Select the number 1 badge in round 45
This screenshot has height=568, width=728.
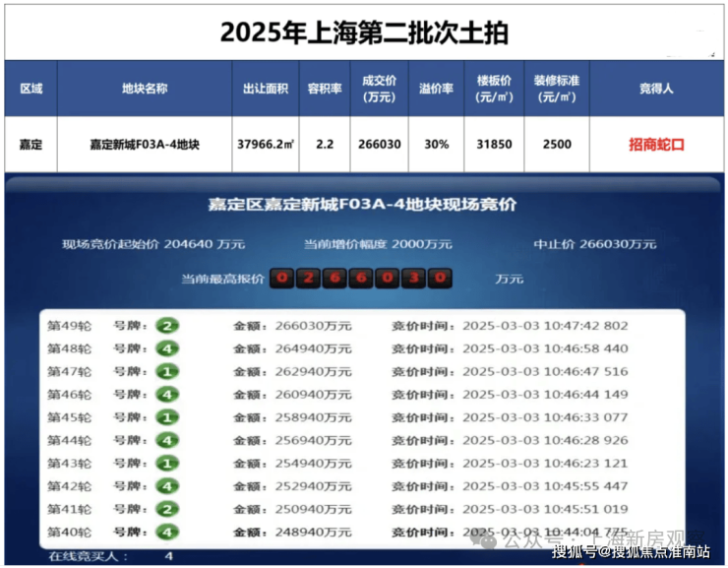[168, 417]
